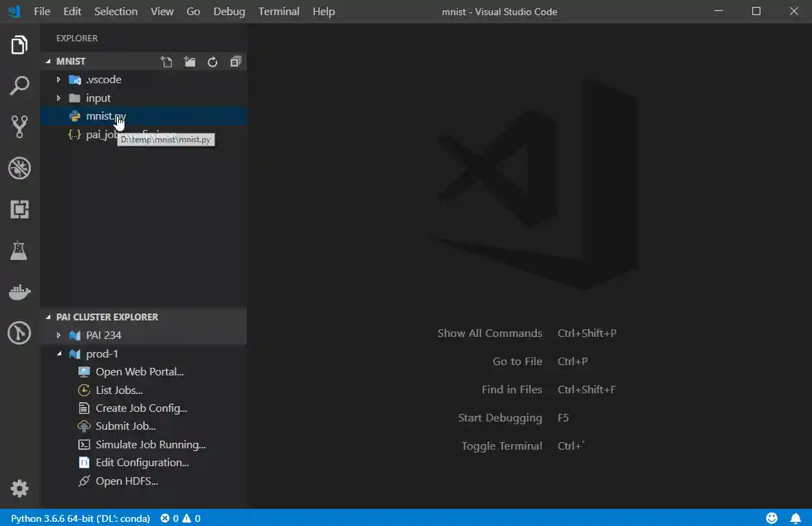Click the Toggle Terminal hint text

pos(501,446)
